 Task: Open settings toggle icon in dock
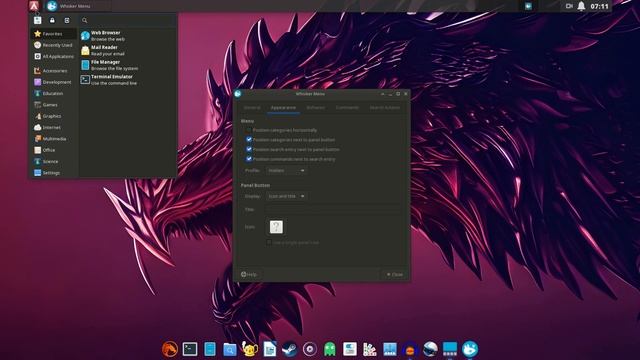(350, 349)
